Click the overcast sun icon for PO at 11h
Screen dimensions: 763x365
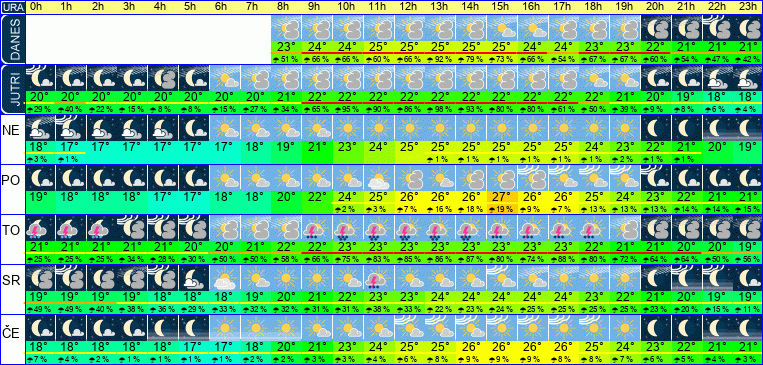coord(379,178)
